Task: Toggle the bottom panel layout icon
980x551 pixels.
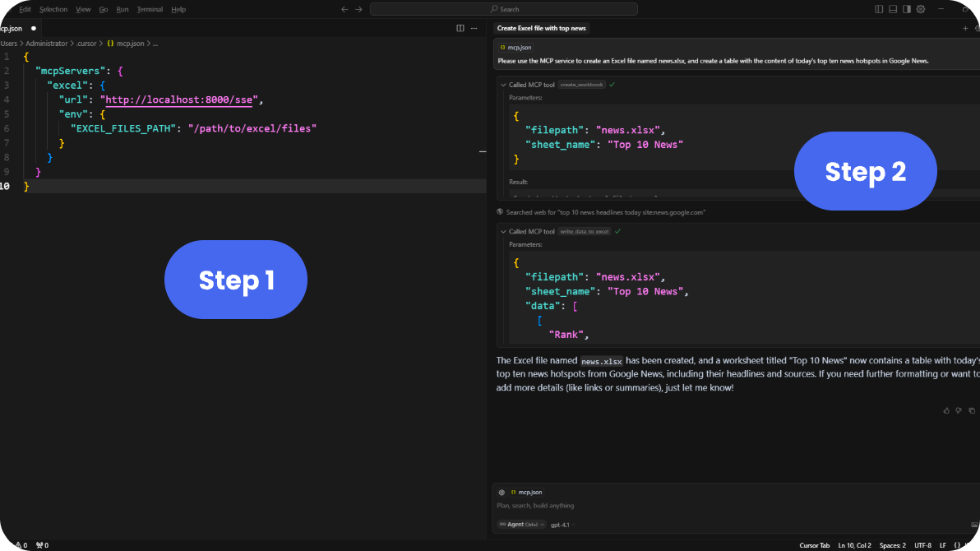Action: (893, 9)
